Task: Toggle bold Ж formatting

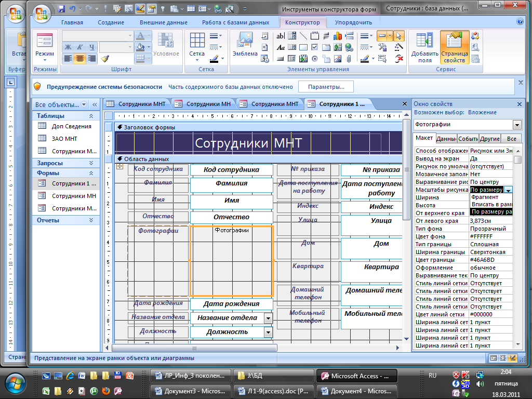Action: pos(68,47)
